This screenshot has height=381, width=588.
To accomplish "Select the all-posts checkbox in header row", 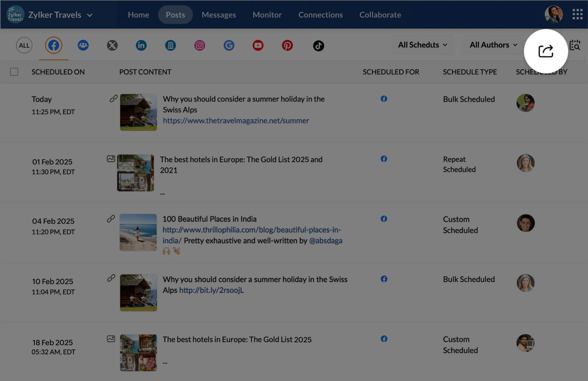I will pos(14,72).
